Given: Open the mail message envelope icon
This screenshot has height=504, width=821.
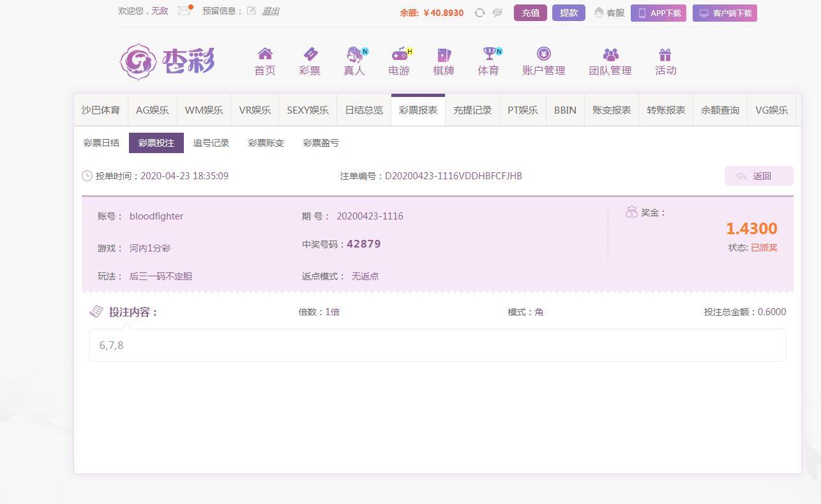Looking at the screenshot, I should (185, 11).
